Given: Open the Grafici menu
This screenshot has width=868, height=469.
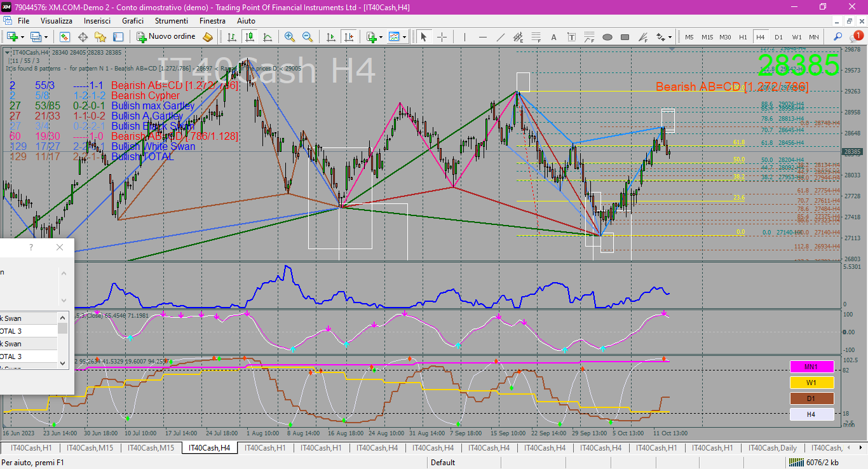Looking at the screenshot, I should point(133,20).
